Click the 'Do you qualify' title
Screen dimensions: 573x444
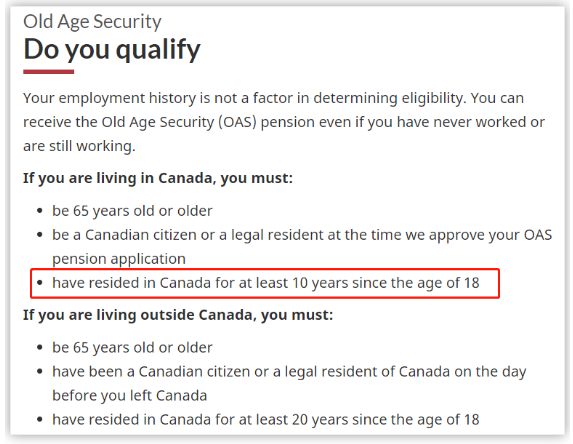tap(112, 49)
